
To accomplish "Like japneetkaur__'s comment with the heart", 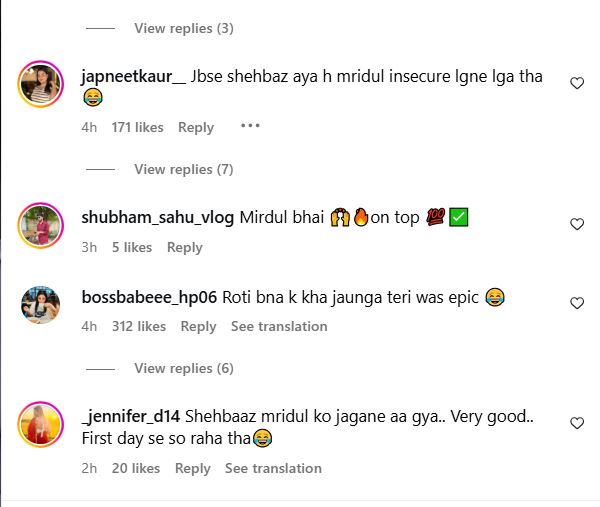I will (577, 84).
